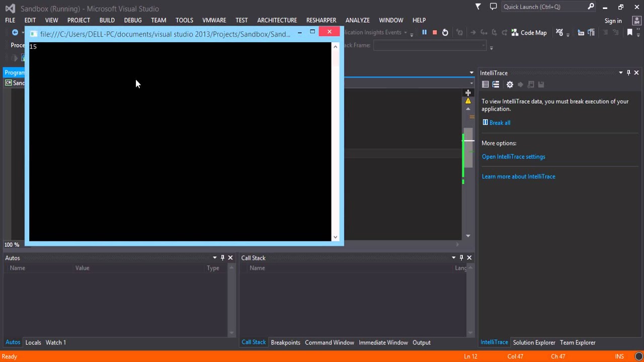
Task: Click the editor split handle icon
Action: (468, 93)
